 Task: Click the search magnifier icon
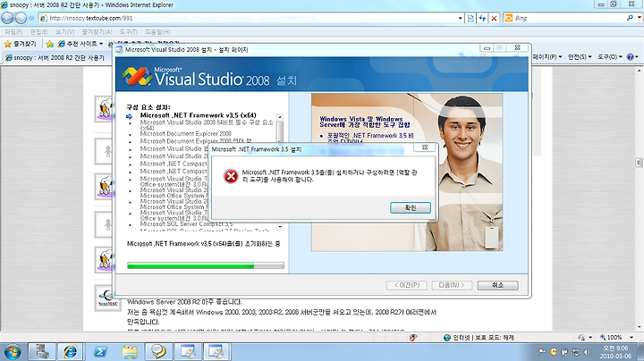point(630,18)
